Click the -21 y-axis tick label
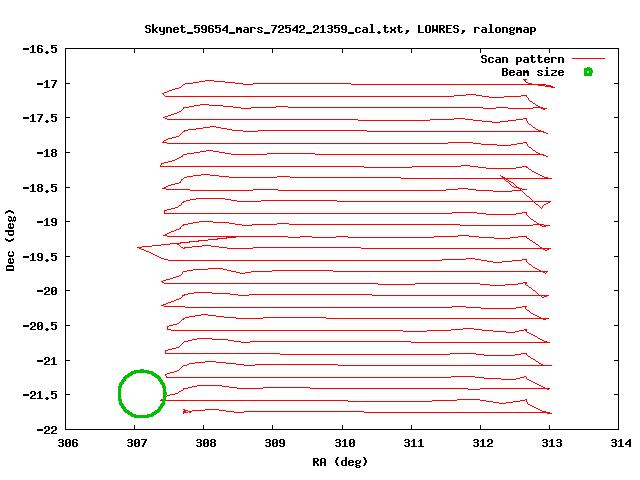The height and width of the screenshot is (480, 640). [x=47, y=360]
